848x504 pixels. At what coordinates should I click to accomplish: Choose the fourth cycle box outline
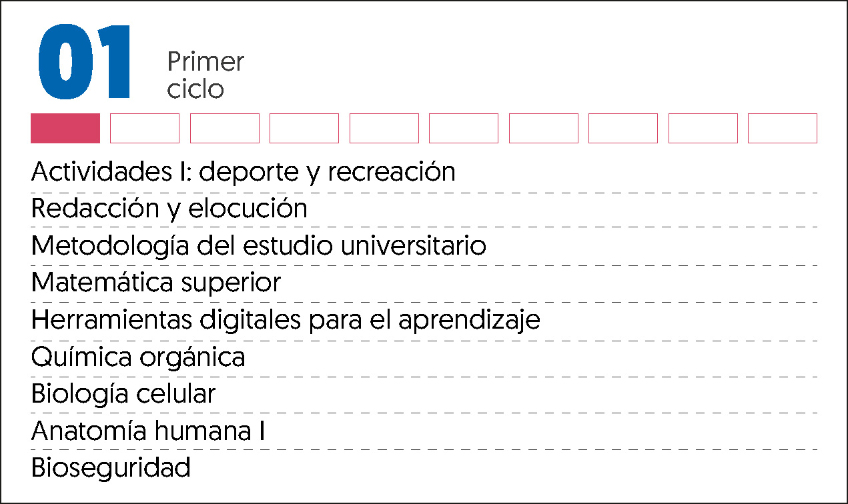[304, 128]
